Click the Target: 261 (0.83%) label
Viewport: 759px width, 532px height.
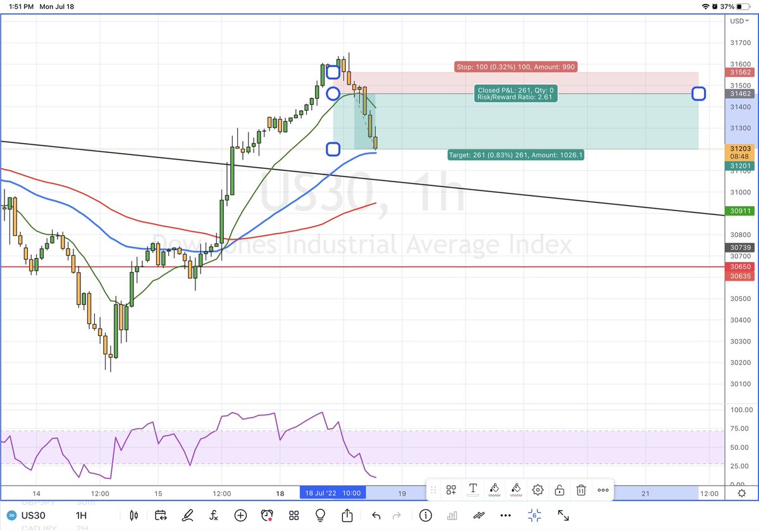515,154
